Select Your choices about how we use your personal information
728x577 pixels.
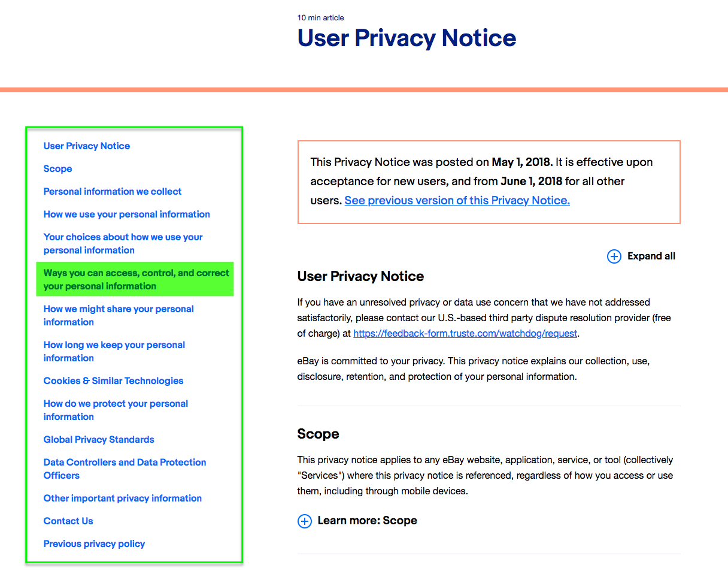pyautogui.click(x=123, y=244)
